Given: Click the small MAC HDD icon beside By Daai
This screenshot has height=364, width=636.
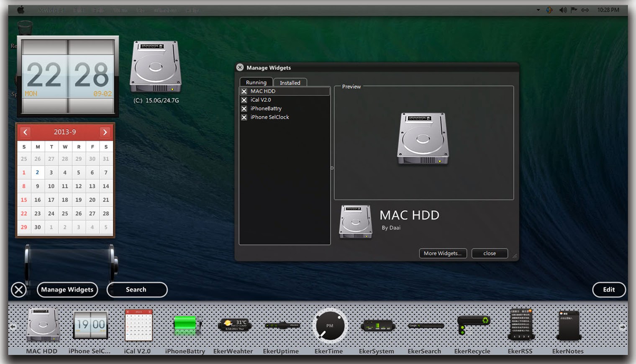Looking at the screenshot, I should click(x=356, y=222).
